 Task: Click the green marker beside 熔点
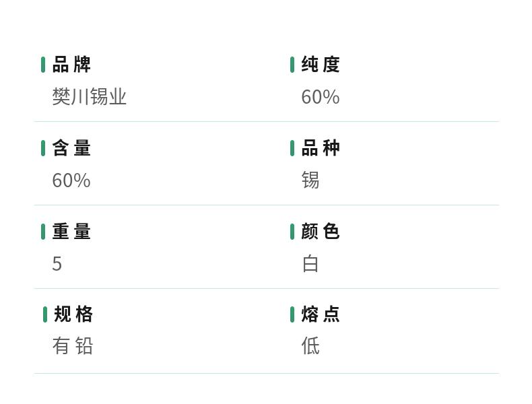[x=292, y=314]
